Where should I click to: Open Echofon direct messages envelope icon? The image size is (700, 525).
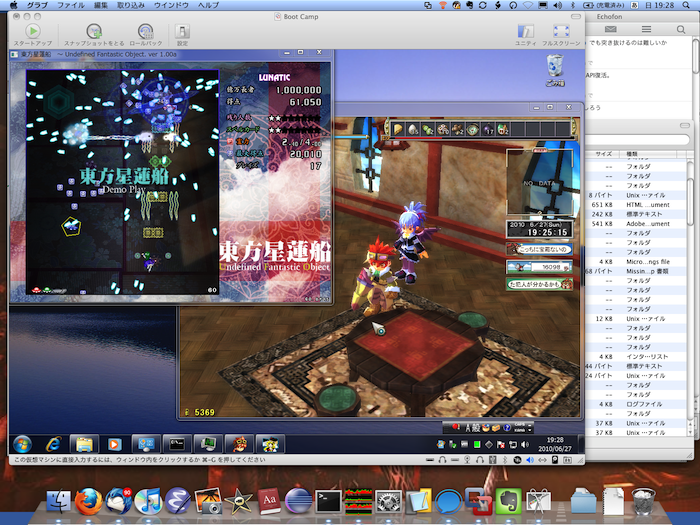pos(610,29)
